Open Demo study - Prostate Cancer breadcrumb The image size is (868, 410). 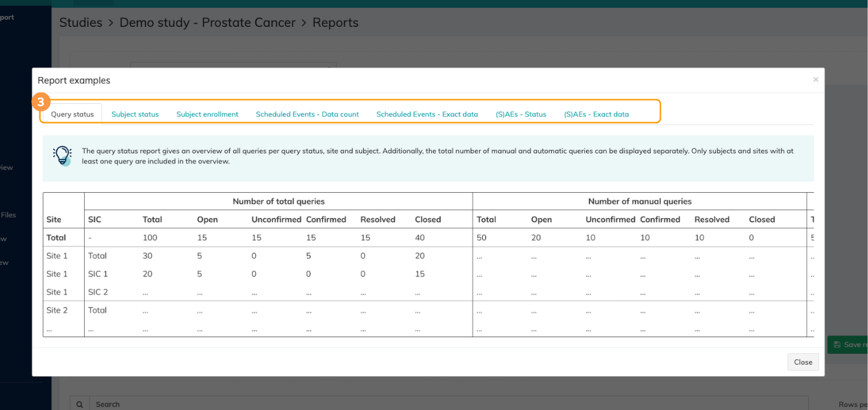point(208,23)
